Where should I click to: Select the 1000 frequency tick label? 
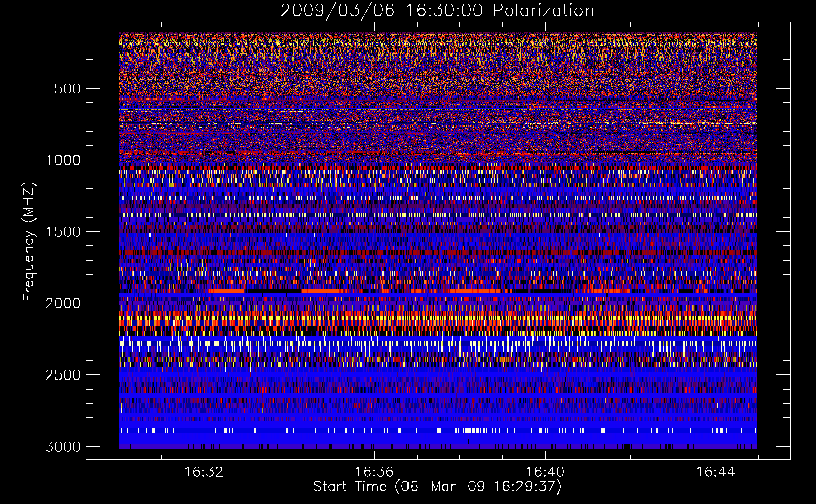click(63, 160)
